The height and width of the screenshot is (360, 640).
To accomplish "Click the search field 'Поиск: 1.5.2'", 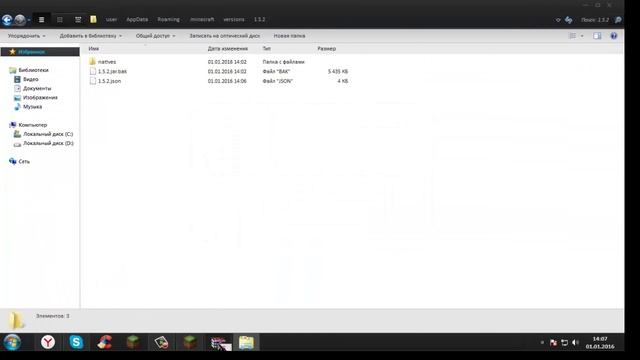I will pyautogui.click(x=595, y=20).
